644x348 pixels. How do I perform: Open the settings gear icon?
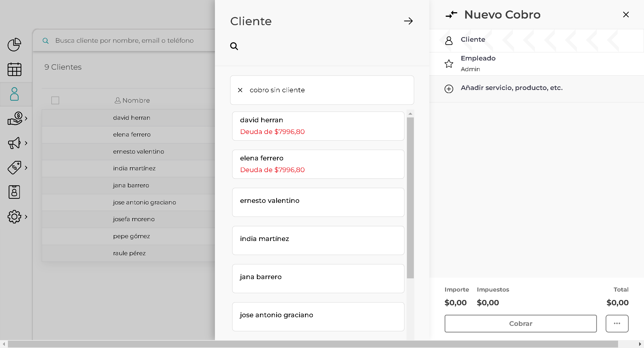click(14, 217)
